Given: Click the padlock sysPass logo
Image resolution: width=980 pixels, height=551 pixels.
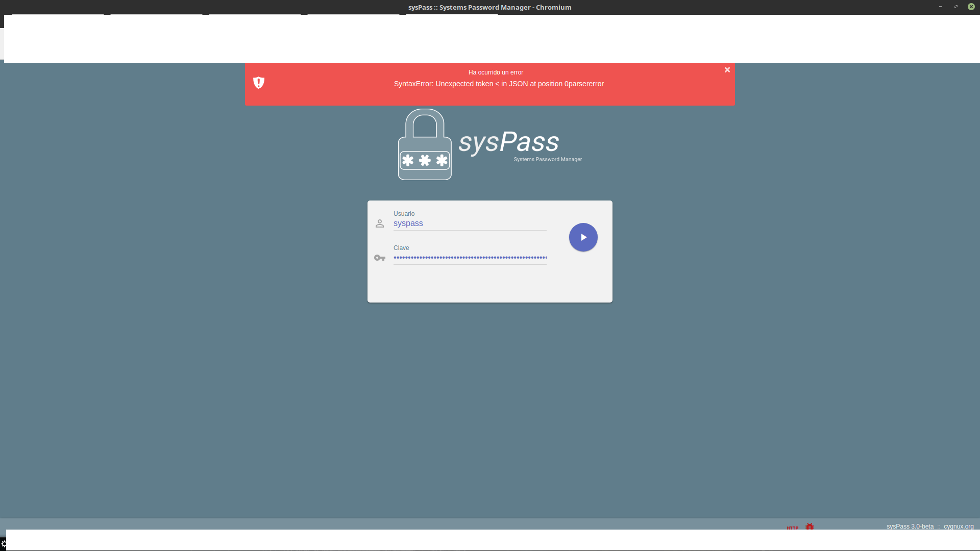Looking at the screenshot, I should tap(425, 144).
